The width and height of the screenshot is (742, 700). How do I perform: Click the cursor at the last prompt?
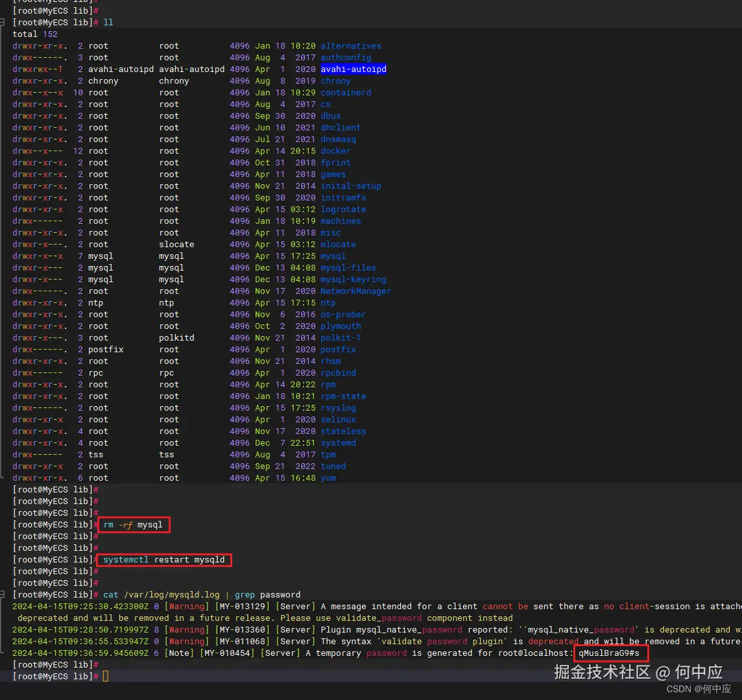(x=106, y=677)
